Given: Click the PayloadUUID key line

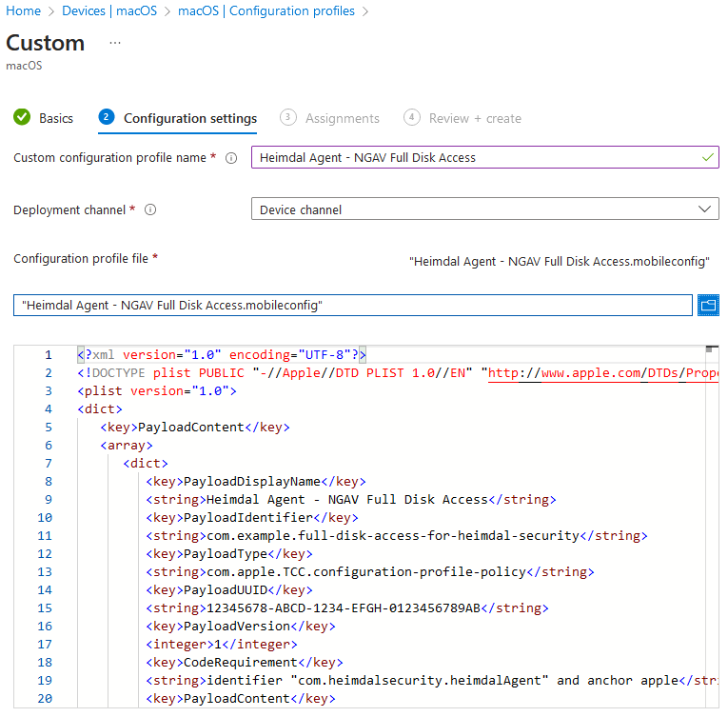Looking at the screenshot, I should coord(229,590).
